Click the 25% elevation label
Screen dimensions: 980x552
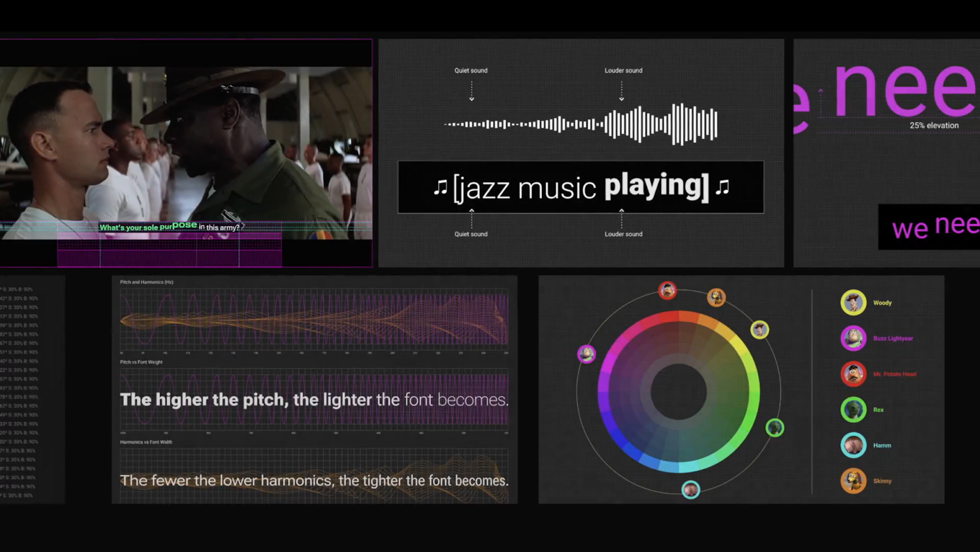tap(934, 126)
